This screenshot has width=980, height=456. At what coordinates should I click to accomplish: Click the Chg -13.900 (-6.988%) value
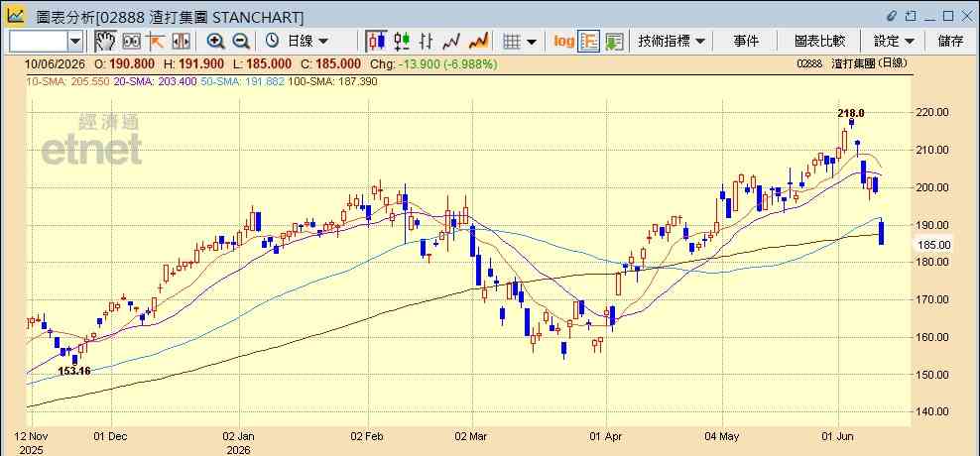pos(433,63)
